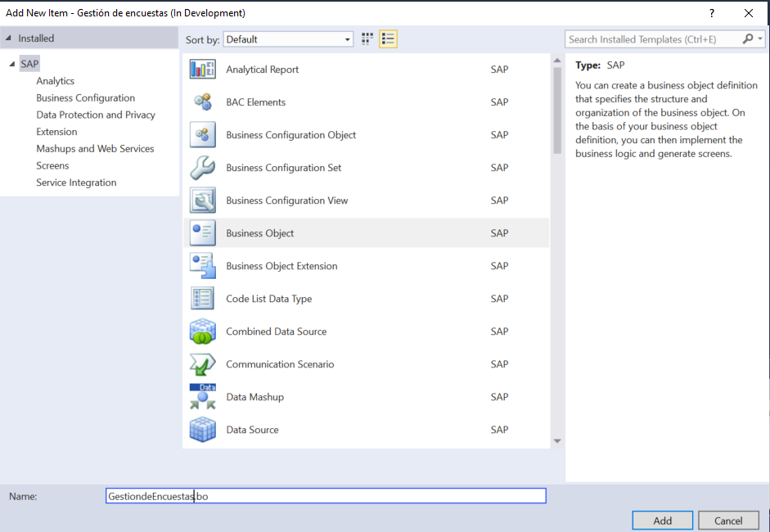Click the BAC Elements gears icon
The height and width of the screenshot is (532, 770).
202,102
